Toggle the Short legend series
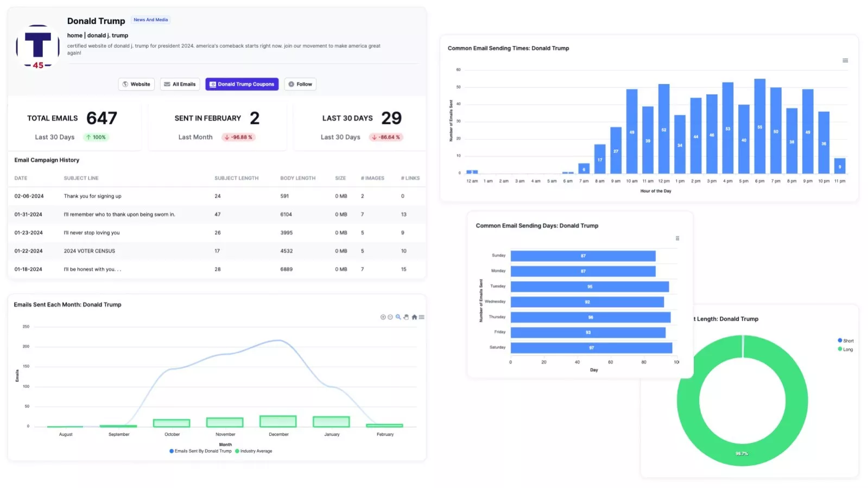The width and height of the screenshot is (868, 488). pos(845,341)
